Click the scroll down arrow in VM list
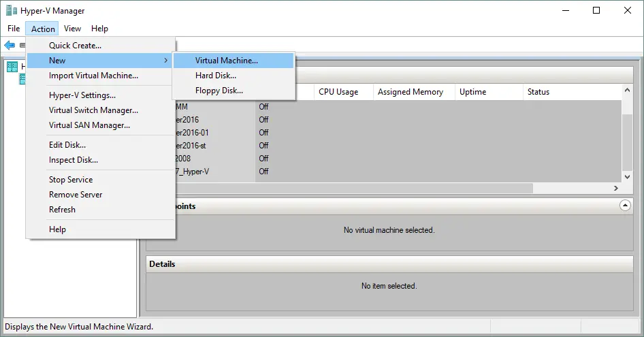The image size is (644, 337). coord(627,176)
